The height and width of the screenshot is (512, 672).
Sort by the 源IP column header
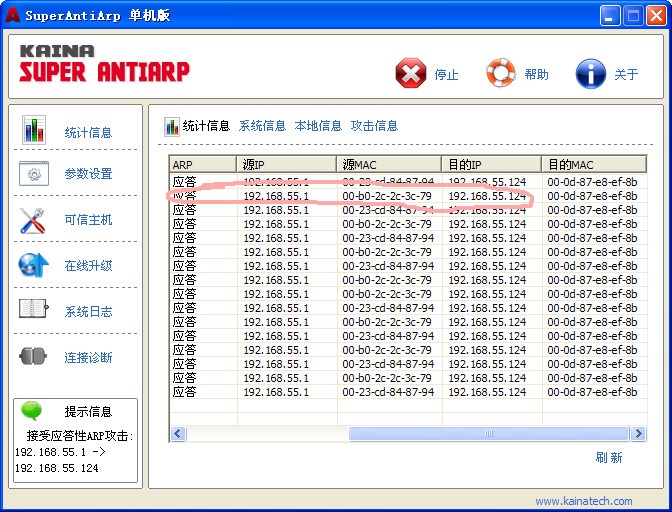pos(286,165)
